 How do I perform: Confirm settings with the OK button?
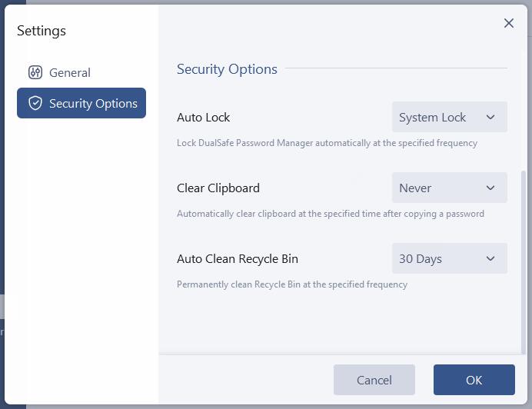(474, 380)
